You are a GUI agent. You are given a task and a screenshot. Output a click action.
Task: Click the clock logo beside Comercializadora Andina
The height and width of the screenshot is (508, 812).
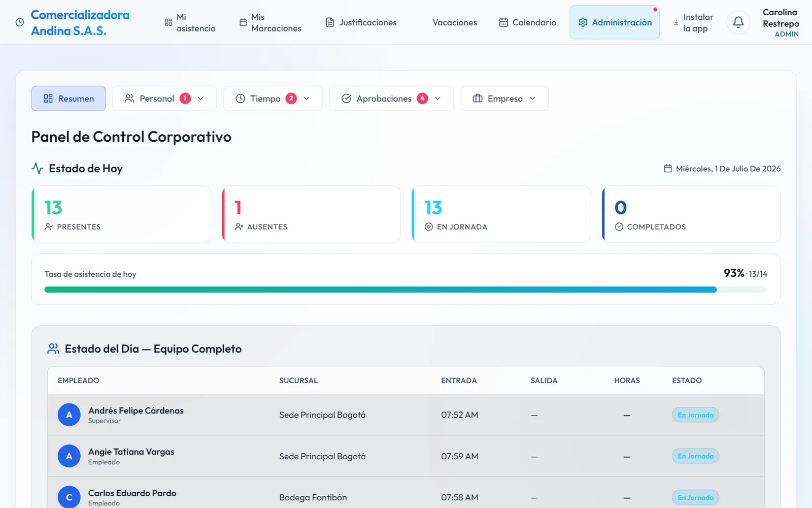coord(20,22)
